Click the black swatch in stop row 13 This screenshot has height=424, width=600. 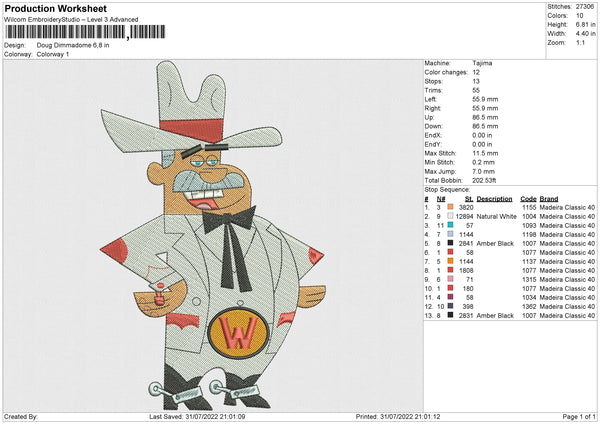click(x=450, y=315)
